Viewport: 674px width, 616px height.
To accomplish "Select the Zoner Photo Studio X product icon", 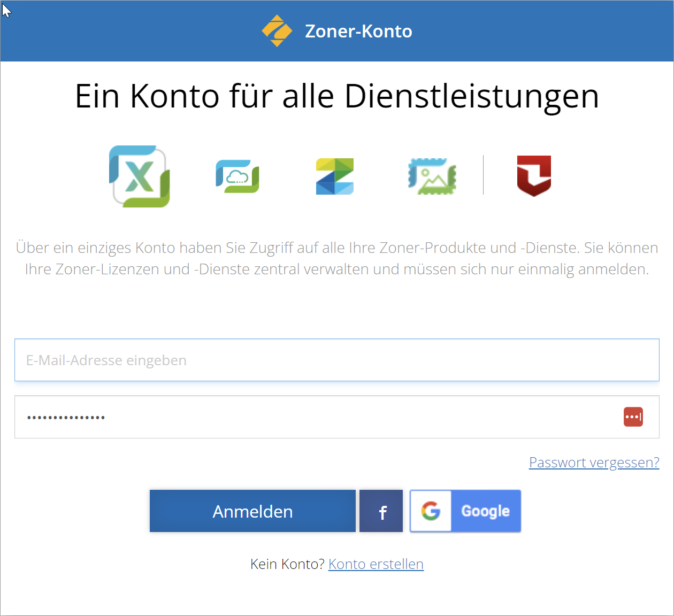I will [x=139, y=176].
